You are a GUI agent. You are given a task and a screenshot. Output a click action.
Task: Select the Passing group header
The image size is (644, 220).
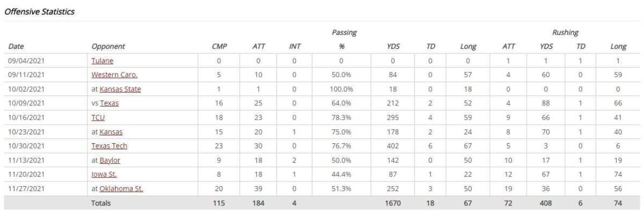(x=344, y=33)
